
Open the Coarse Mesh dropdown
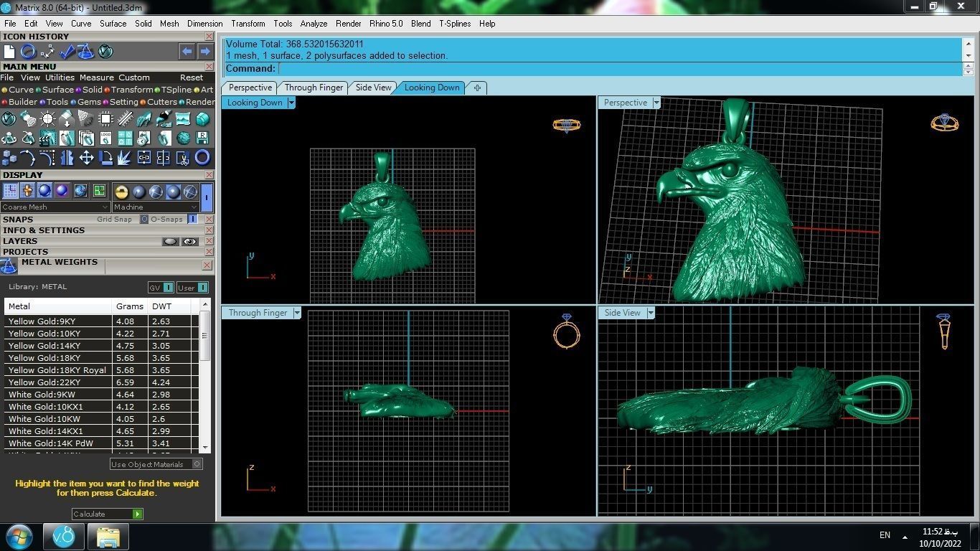55,207
